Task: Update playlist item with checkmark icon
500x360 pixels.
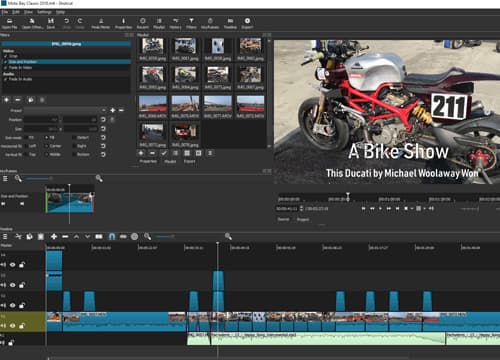Action: (164, 153)
